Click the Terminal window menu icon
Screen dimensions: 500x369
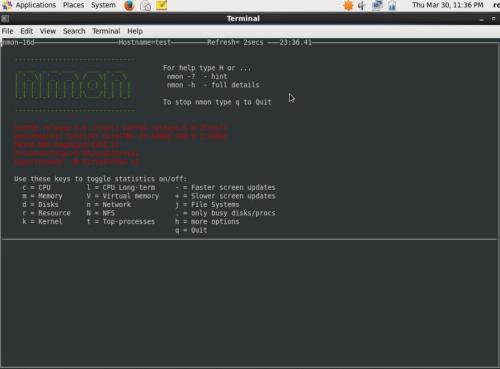pos(5,19)
